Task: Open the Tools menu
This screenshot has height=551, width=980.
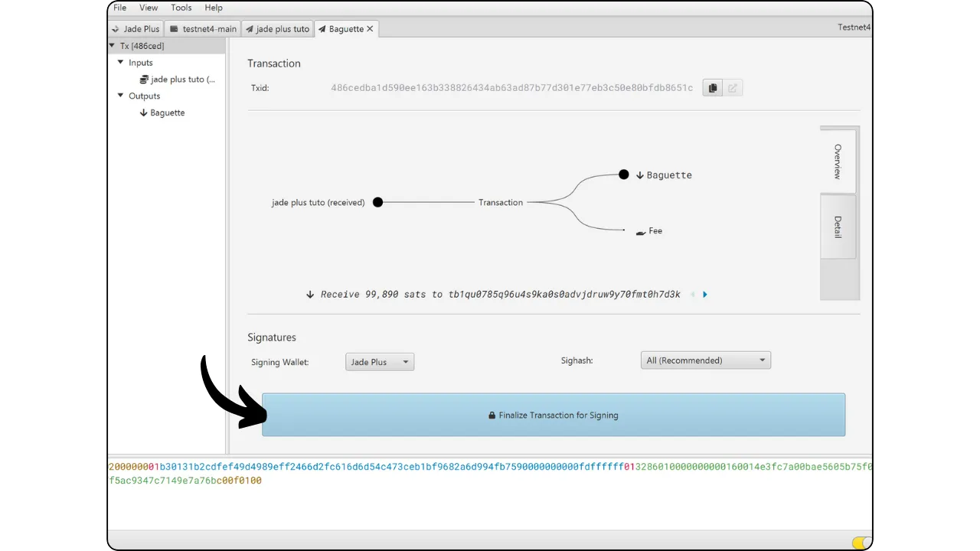Action: [x=181, y=8]
